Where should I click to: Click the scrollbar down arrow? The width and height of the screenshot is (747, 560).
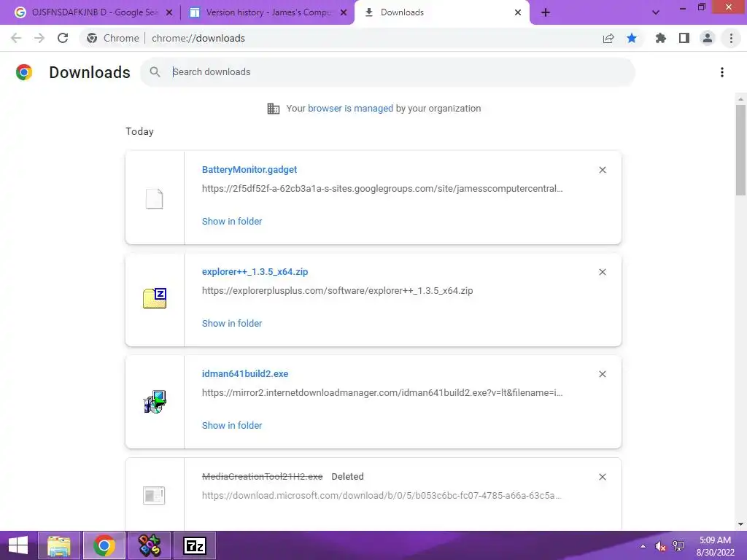[740, 524]
